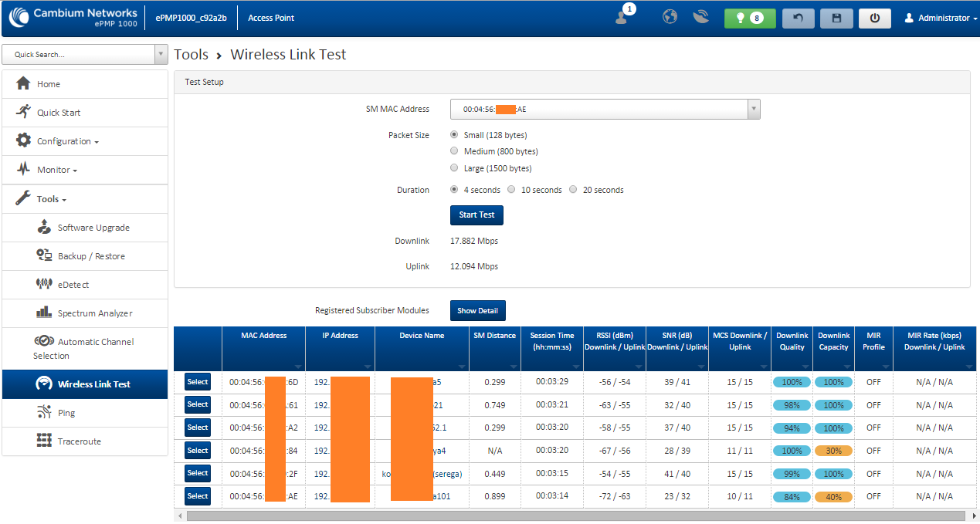Click the Quick Start runner icon
Screen dimensions: 980x524
pyautogui.click(x=23, y=112)
